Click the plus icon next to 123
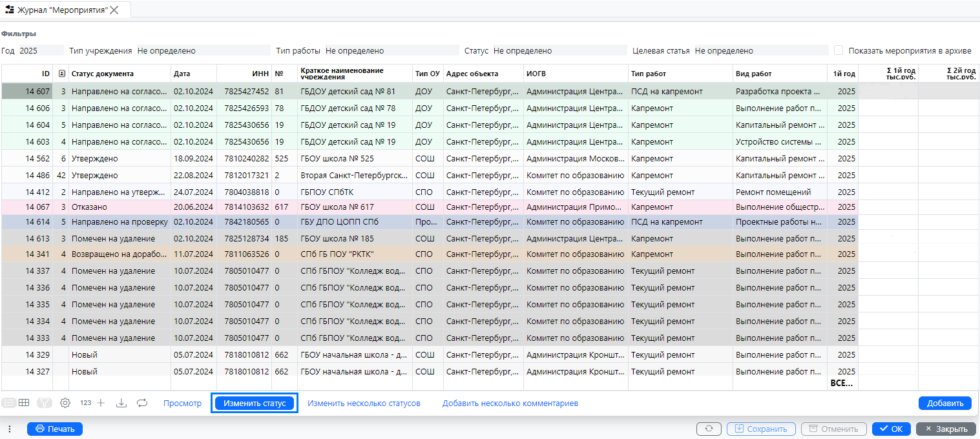980x439 pixels. [101, 403]
